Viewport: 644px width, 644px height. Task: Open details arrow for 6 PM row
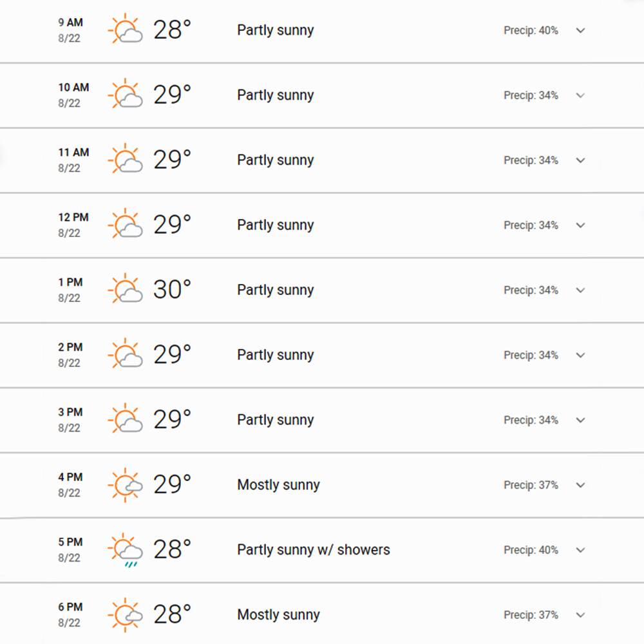pos(580,615)
